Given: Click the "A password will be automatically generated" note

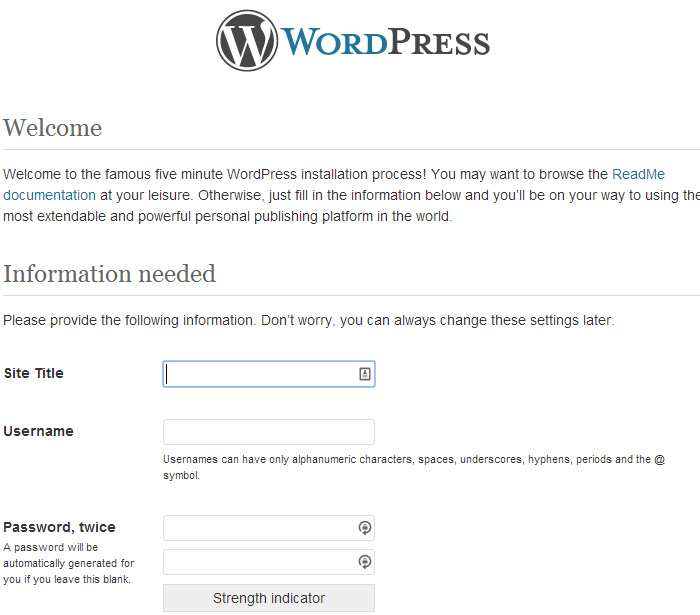Looking at the screenshot, I should 68,563.
